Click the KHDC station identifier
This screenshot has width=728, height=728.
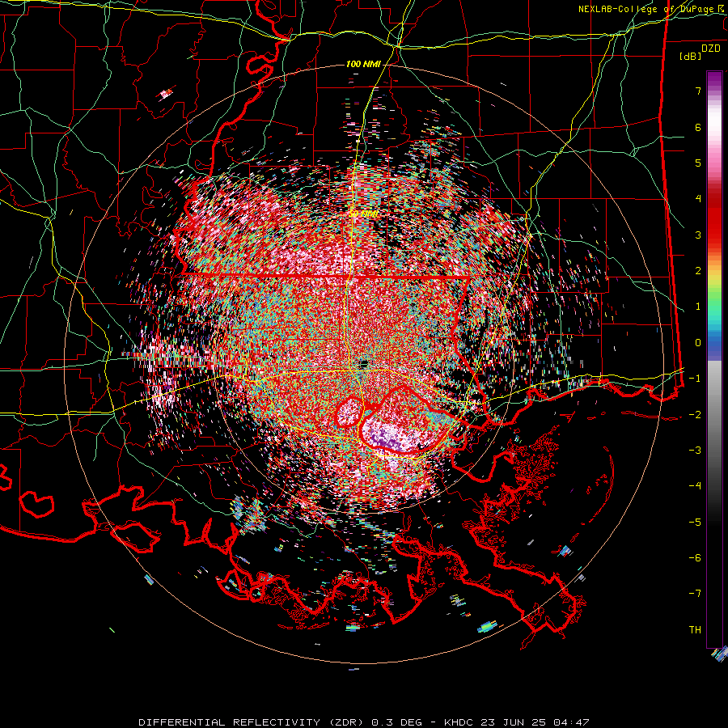(459, 722)
